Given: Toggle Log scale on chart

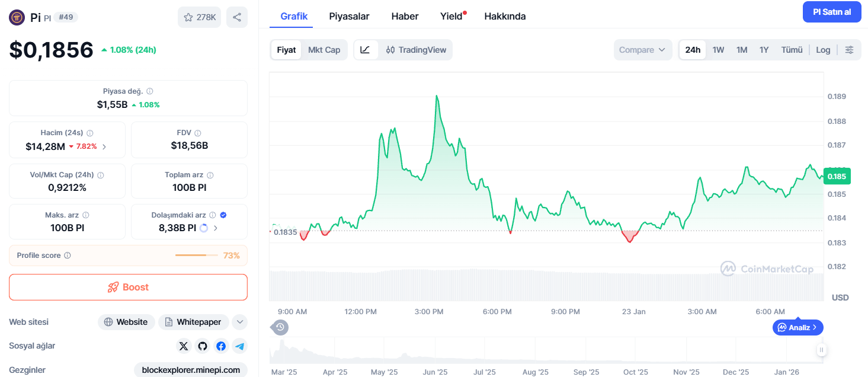Looking at the screenshot, I should (x=823, y=50).
